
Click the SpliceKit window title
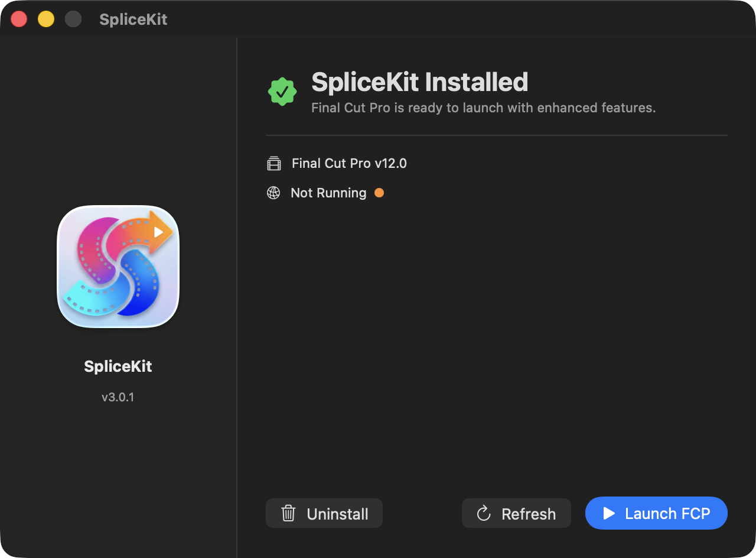click(133, 20)
